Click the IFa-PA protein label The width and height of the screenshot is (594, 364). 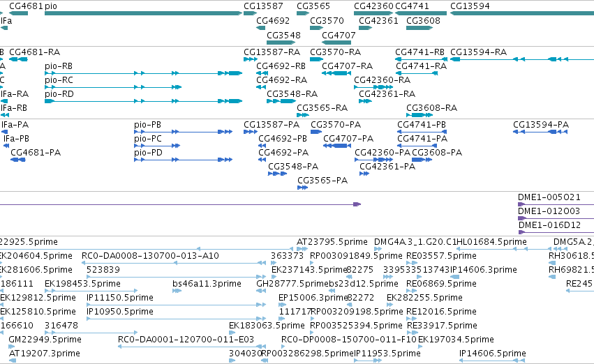pyautogui.click(x=15, y=125)
